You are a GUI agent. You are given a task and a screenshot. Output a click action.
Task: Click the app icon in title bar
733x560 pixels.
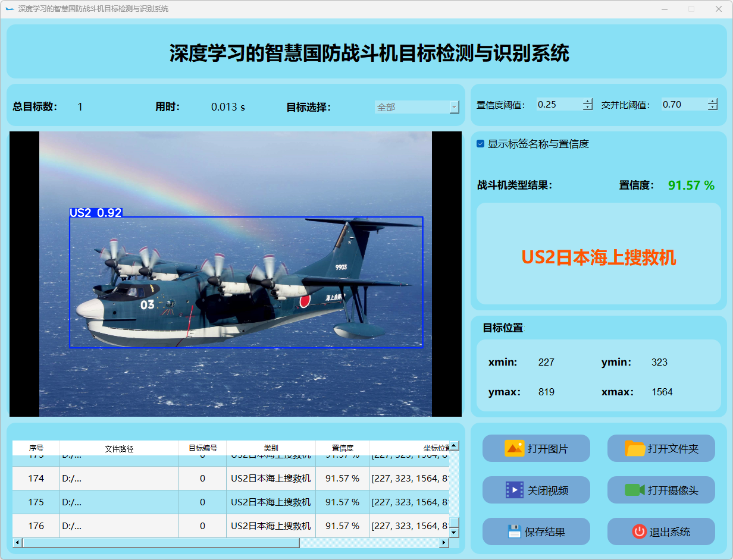tap(10, 9)
